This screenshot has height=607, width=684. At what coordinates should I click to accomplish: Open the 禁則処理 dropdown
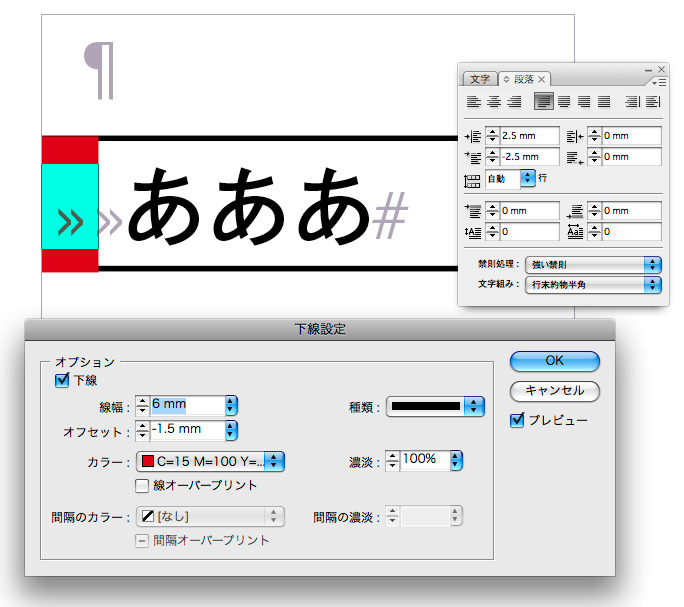coord(593,264)
